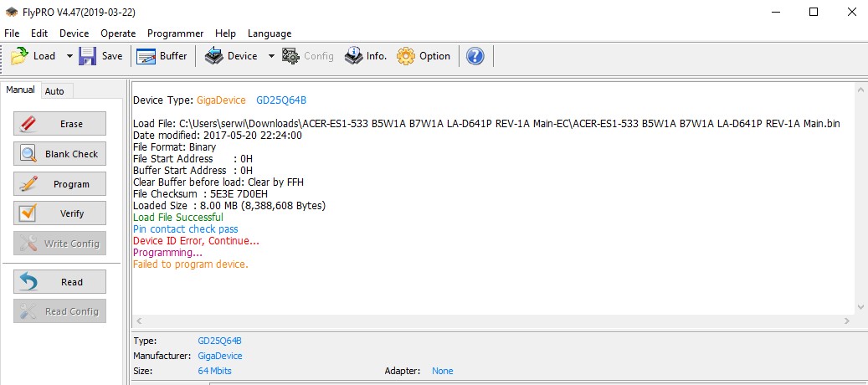The height and width of the screenshot is (385, 868).
Task: Click the Write Config button
Action: (x=59, y=243)
